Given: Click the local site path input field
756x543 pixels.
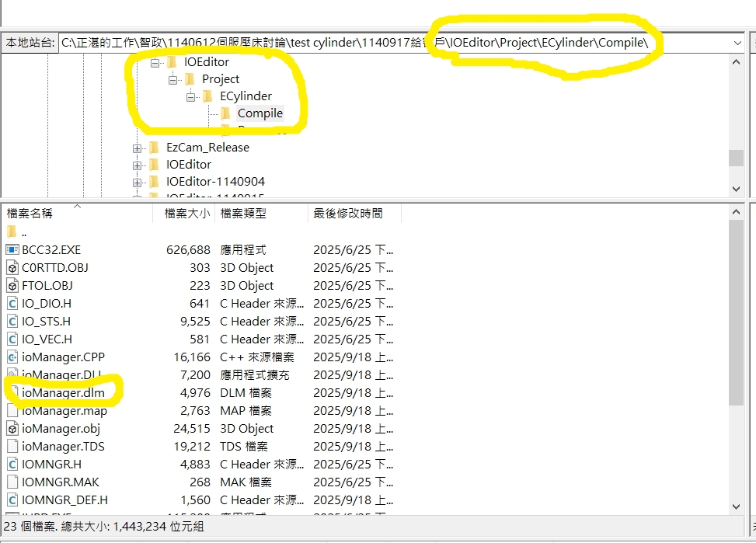Looking at the screenshot, I should click(x=388, y=43).
